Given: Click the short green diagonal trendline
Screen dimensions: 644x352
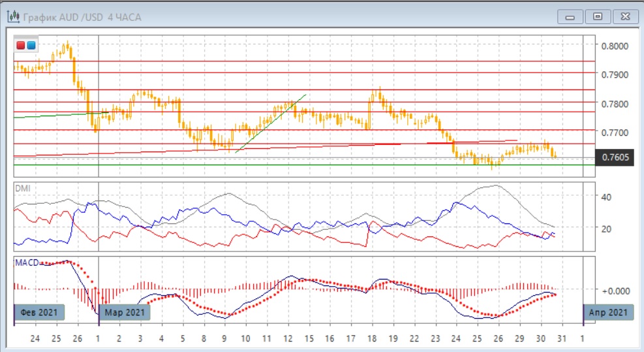Looking at the screenshot, I should [271, 123].
